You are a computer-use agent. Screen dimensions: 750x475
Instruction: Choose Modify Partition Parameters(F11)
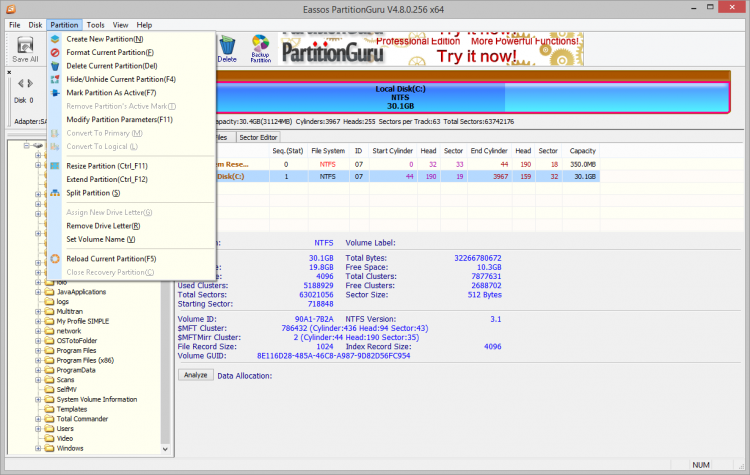click(x=120, y=120)
